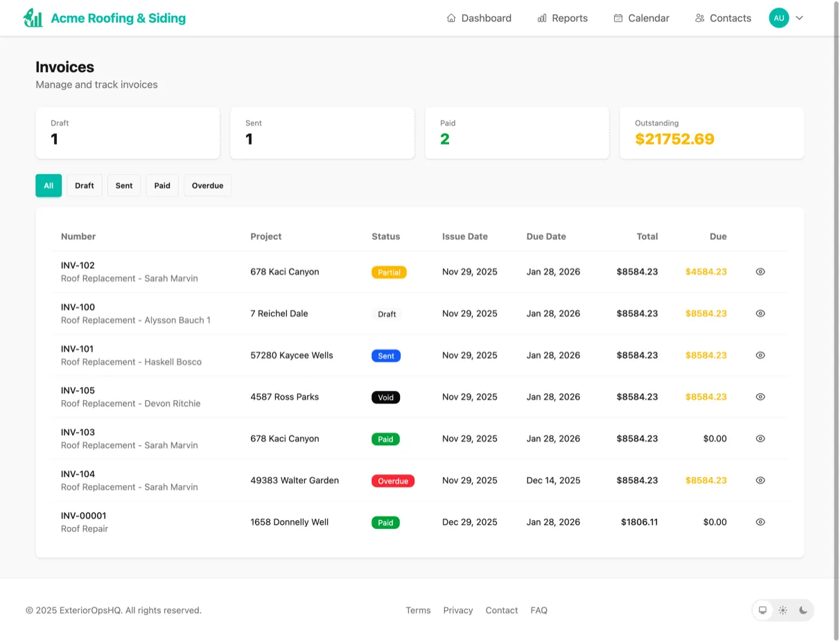Navigate to the Reports menu item
This screenshot has width=840, height=642.
coord(570,18)
